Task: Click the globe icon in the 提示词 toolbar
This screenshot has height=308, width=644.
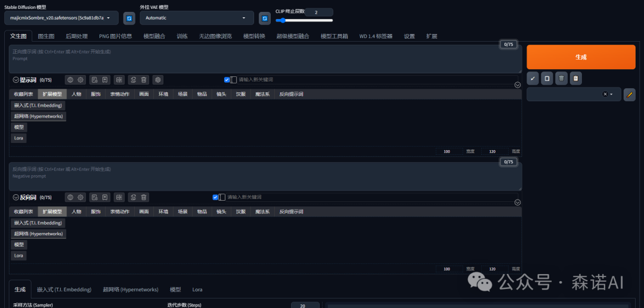Action: coord(70,80)
